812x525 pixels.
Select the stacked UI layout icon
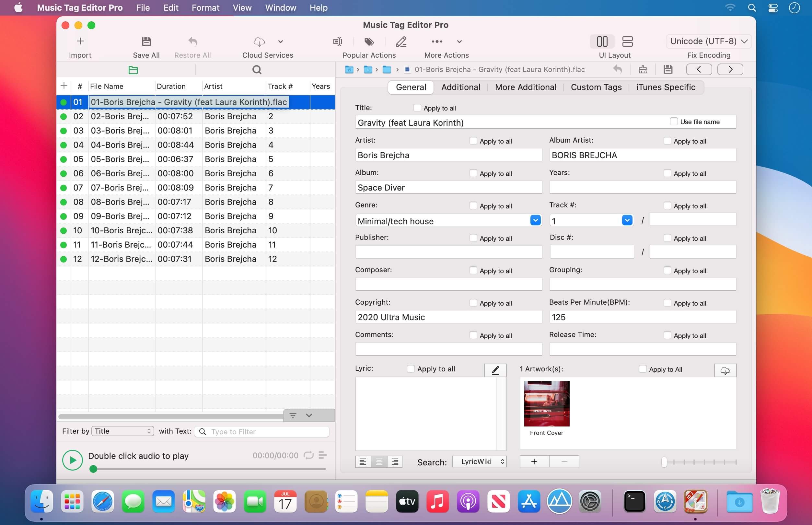627,41
